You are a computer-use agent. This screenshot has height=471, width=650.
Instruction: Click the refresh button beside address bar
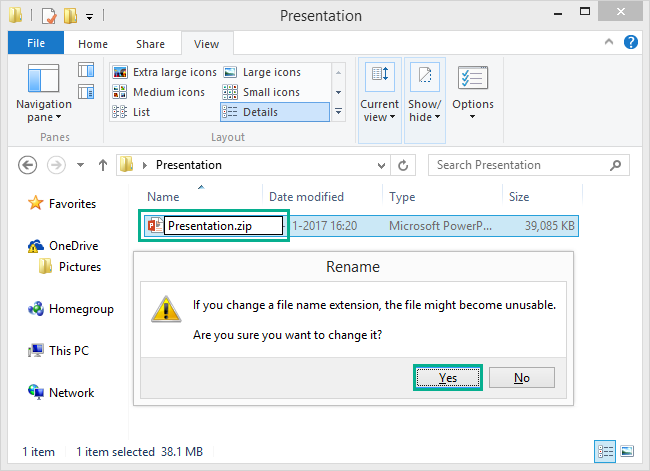[404, 165]
